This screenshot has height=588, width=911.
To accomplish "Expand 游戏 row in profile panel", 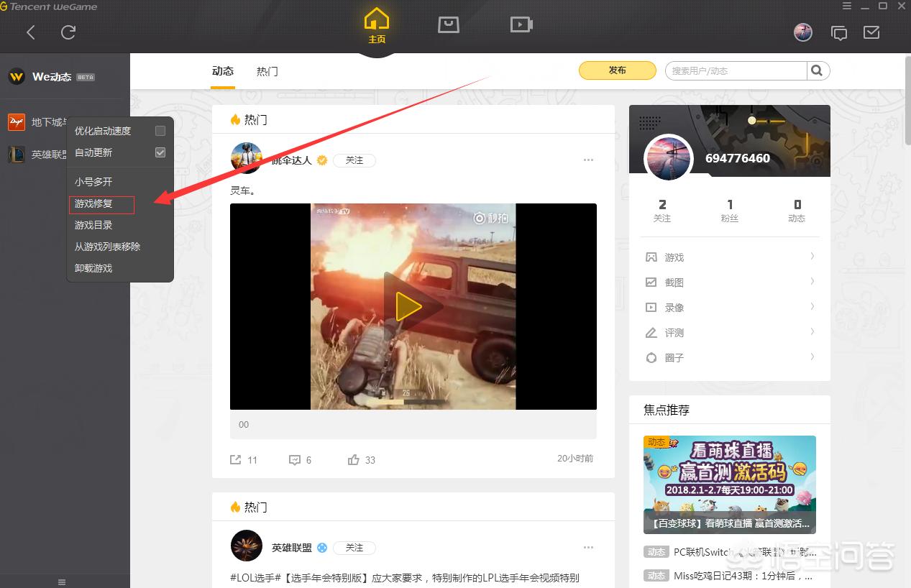I will (730, 257).
